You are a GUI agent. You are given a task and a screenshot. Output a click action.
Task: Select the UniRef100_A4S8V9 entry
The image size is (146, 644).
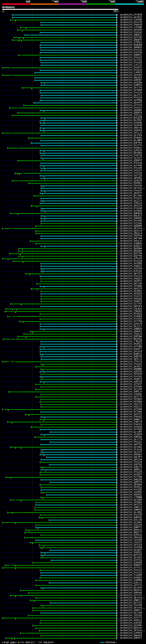(131, 30)
